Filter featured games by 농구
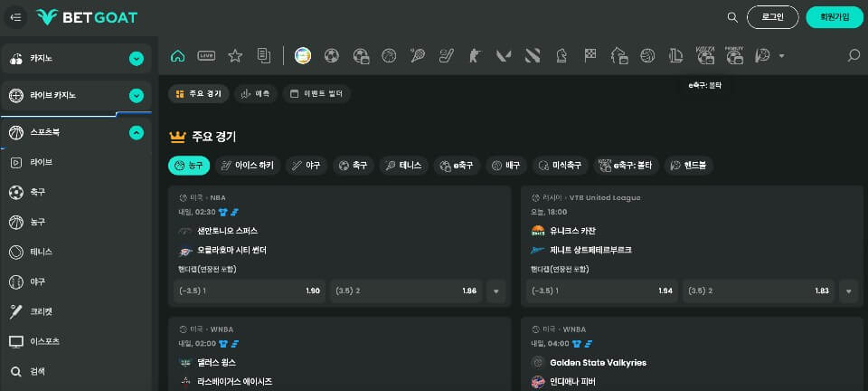Screen dimensions: 868x391 coord(189,165)
